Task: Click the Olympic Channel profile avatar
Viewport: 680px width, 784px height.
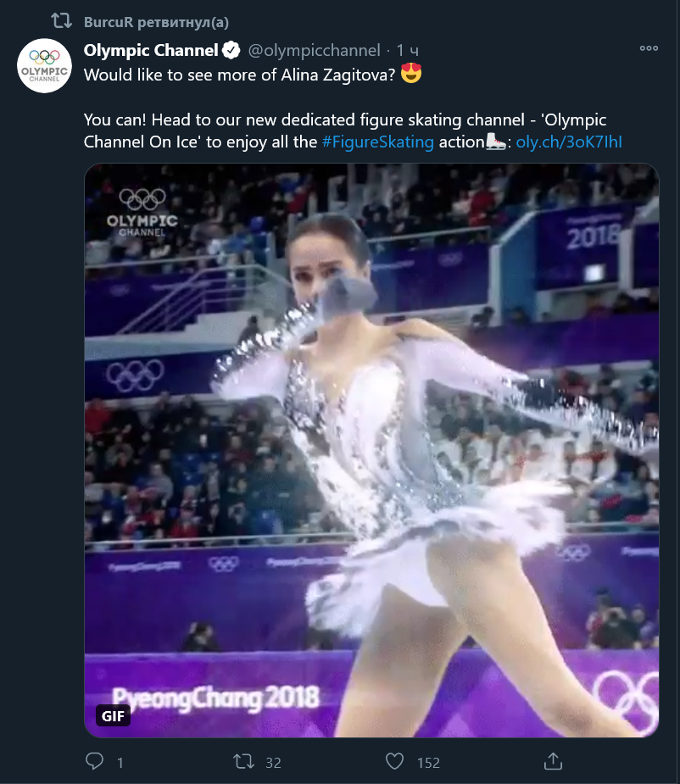Action: (45, 65)
